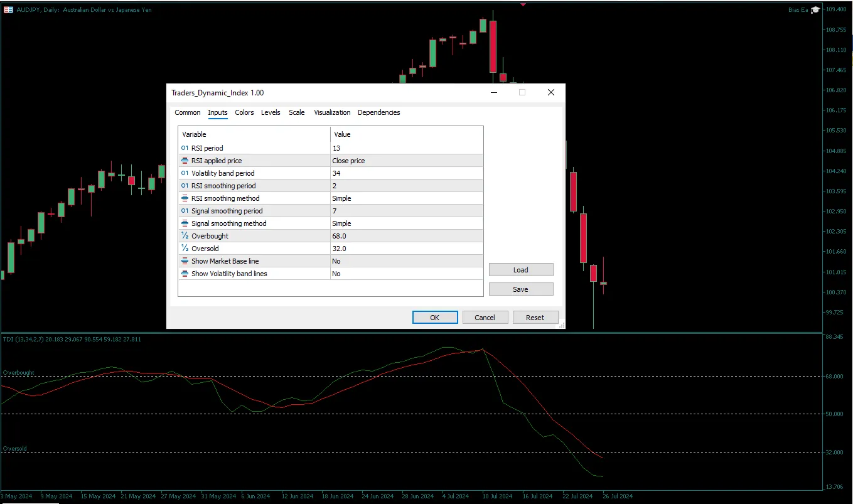This screenshot has height=504, width=853.
Task: Click the red chart shift marker triangle
Action: click(x=523, y=4)
